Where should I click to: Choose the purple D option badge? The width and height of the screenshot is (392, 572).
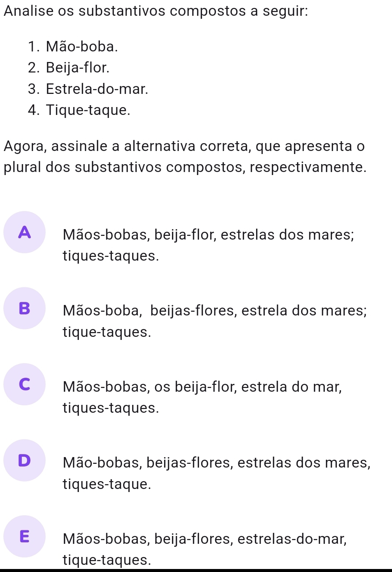click(24, 460)
